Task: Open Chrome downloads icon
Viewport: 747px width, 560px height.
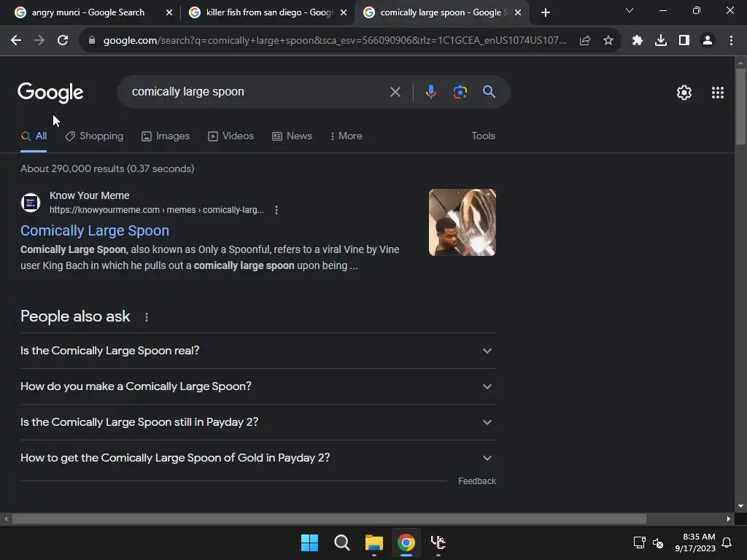Action: [661, 41]
